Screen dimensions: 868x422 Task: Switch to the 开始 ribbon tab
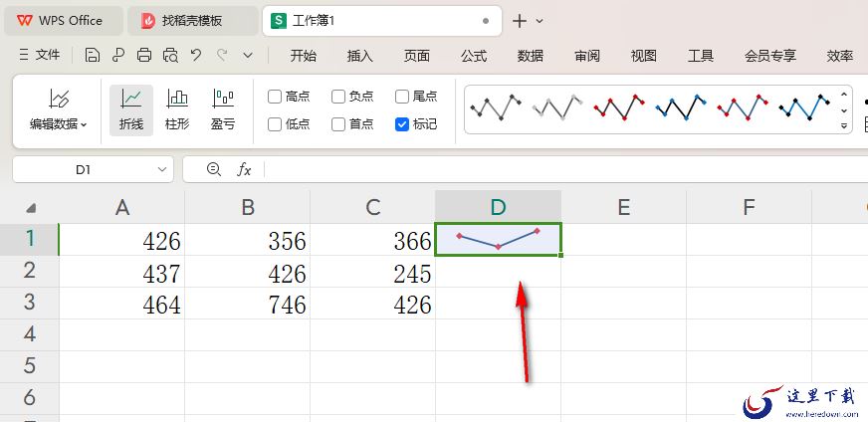click(x=304, y=56)
